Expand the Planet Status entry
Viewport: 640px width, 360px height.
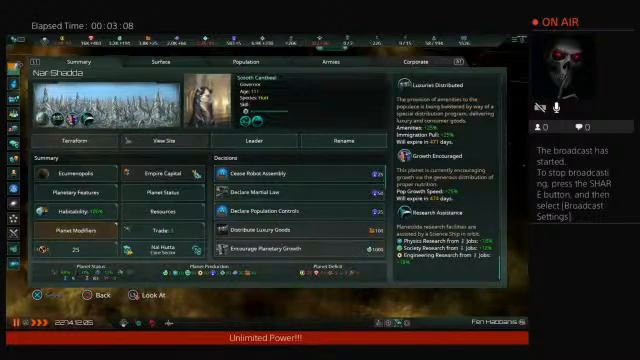[x=163, y=193]
